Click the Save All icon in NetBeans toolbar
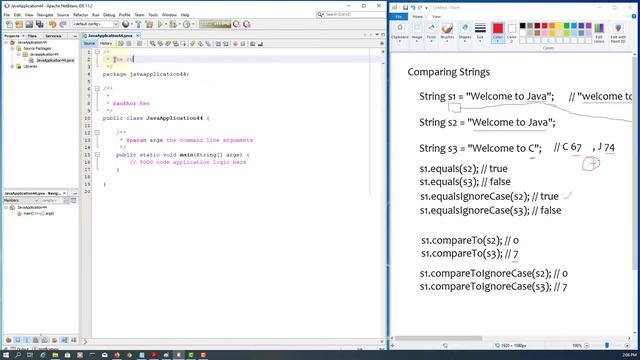Image resolution: width=640 pixels, height=360 pixels. tap(40, 24)
